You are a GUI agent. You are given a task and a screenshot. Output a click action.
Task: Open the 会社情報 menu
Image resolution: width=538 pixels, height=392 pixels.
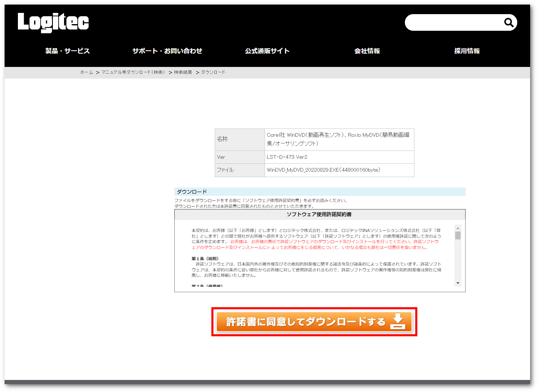367,51
